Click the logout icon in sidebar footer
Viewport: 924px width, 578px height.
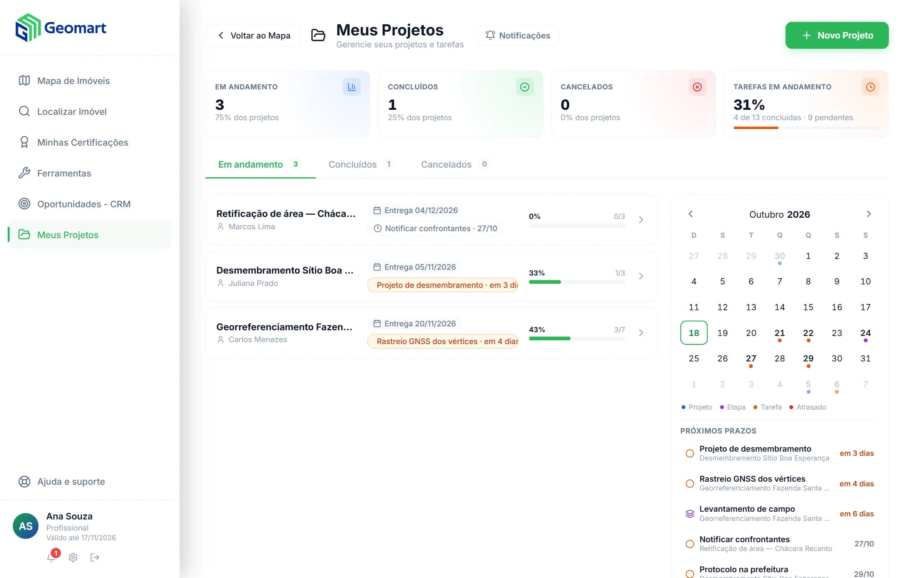click(x=95, y=557)
